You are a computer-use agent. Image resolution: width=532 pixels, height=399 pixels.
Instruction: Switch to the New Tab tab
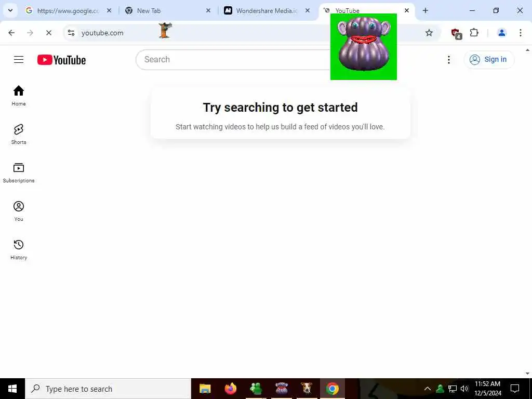(x=168, y=11)
